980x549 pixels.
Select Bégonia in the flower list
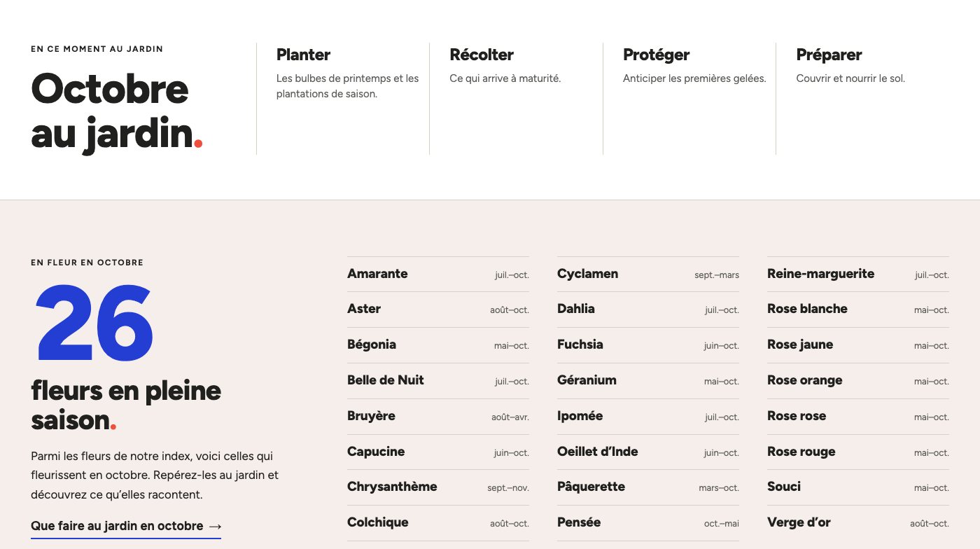point(438,345)
